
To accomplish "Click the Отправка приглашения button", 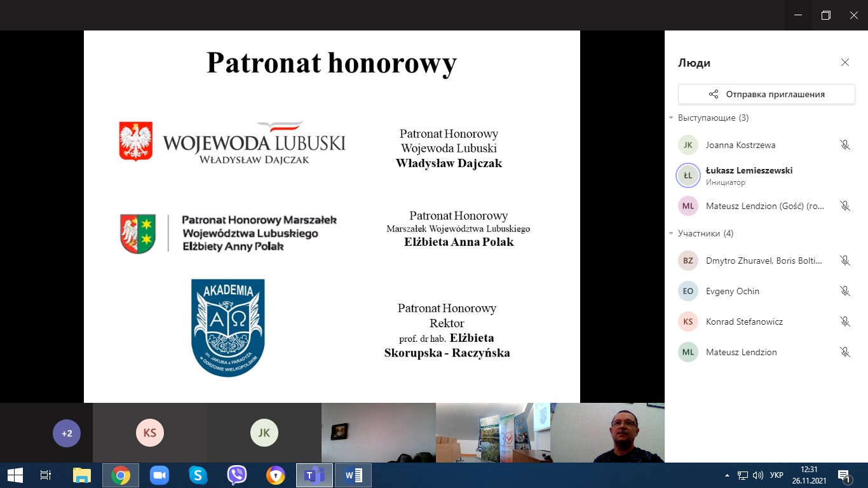I will pyautogui.click(x=766, y=94).
